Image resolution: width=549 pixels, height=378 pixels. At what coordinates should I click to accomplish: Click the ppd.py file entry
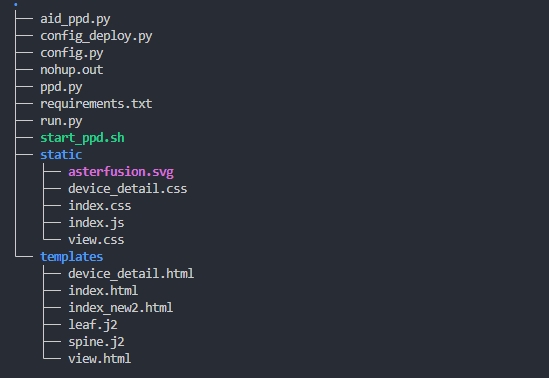61,87
